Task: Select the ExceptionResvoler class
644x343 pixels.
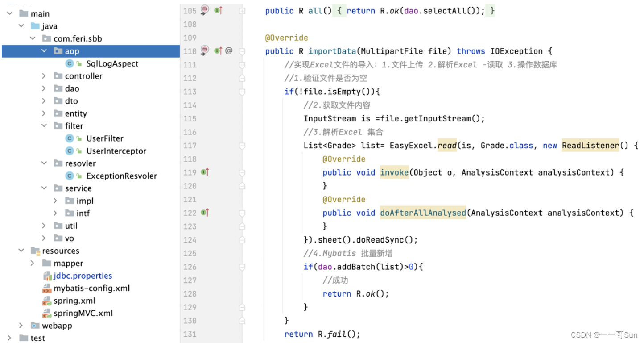Action: pos(121,176)
